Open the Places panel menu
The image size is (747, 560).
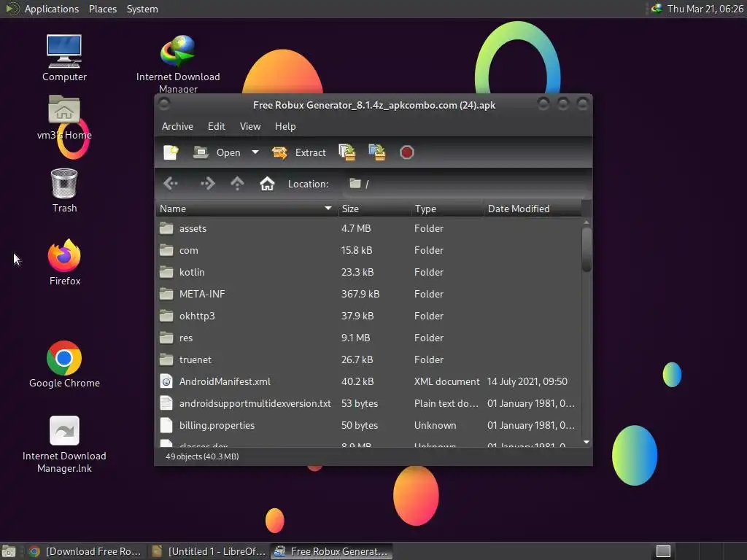pyautogui.click(x=102, y=9)
